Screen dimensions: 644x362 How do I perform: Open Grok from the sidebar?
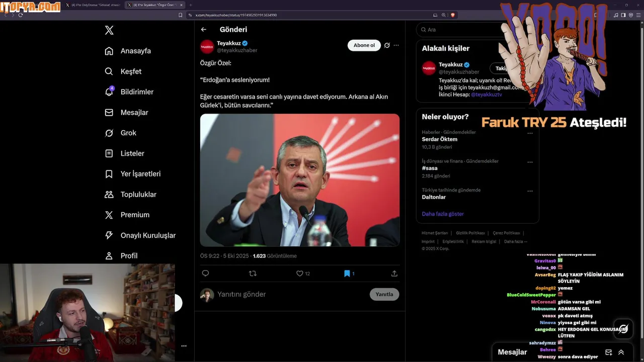pos(121,133)
